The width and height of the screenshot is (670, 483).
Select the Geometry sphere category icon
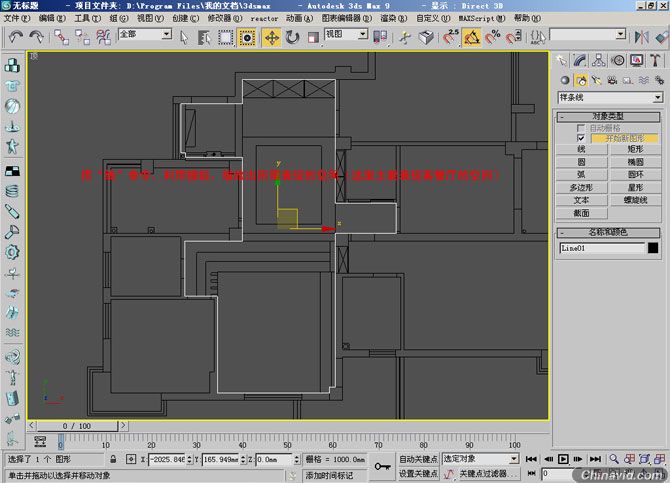(565, 80)
